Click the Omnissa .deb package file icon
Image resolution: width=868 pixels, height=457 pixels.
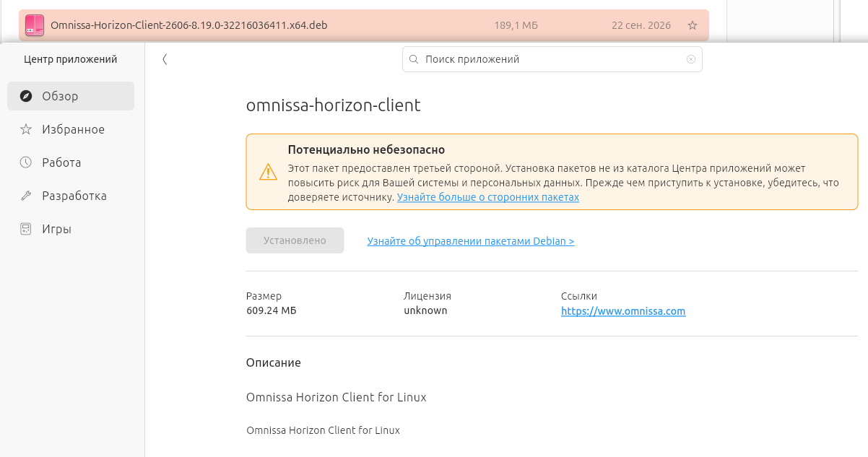(x=35, y=25)
